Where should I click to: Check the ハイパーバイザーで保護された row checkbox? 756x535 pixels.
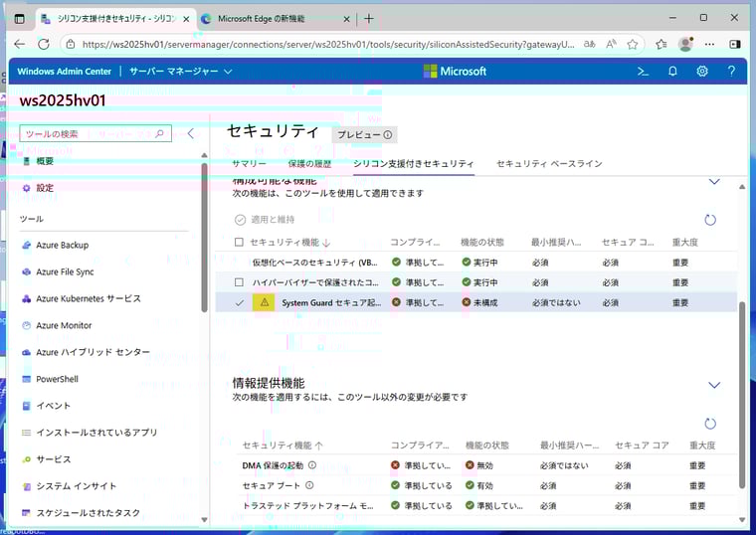point(239,282)
